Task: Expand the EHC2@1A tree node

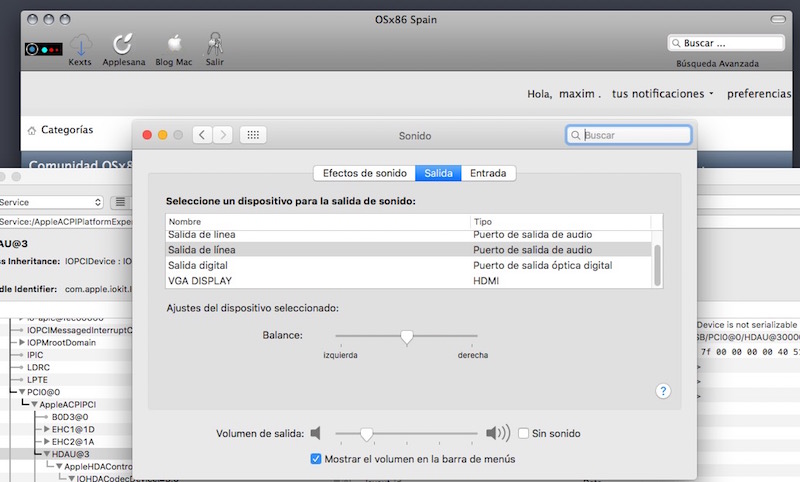Action: click(x=47, y=442)
